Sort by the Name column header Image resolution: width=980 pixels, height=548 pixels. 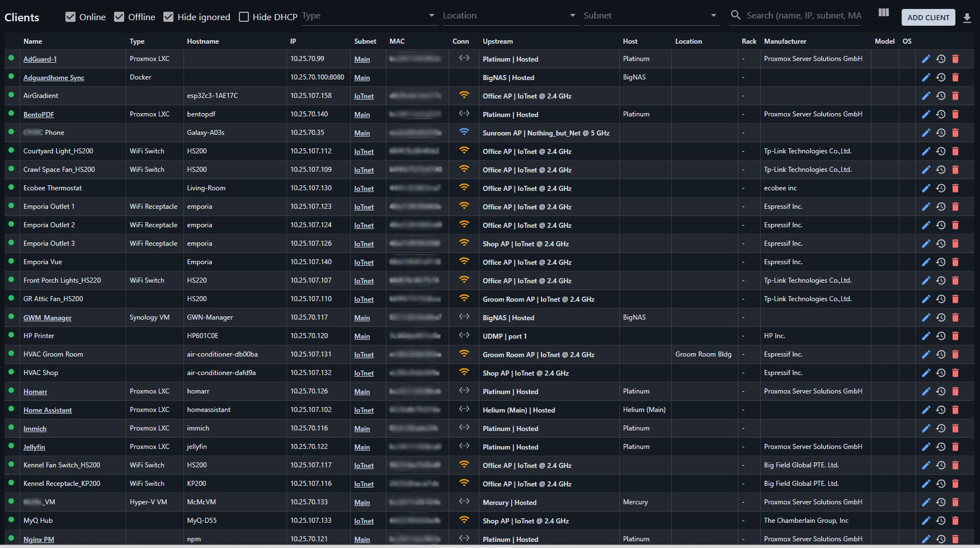(32, 41)
